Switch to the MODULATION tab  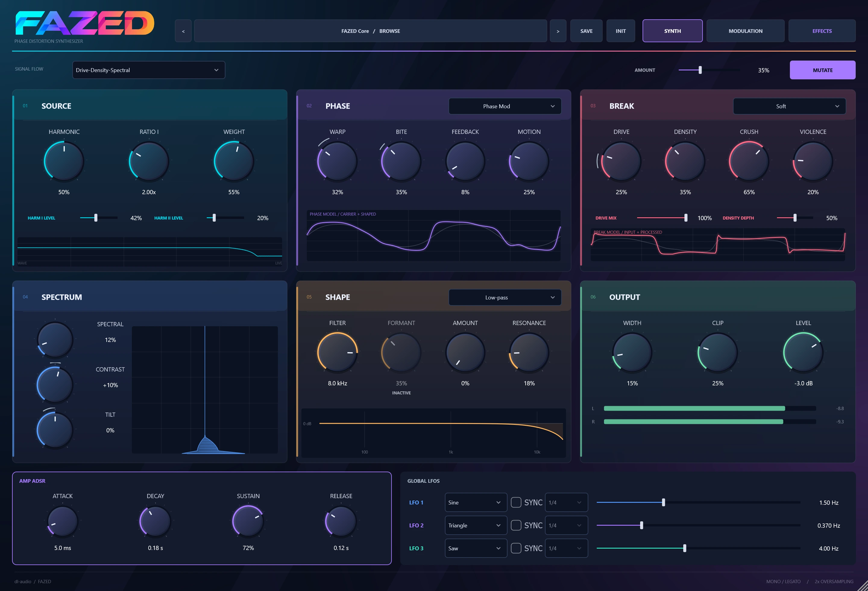[x=745, y=31]
